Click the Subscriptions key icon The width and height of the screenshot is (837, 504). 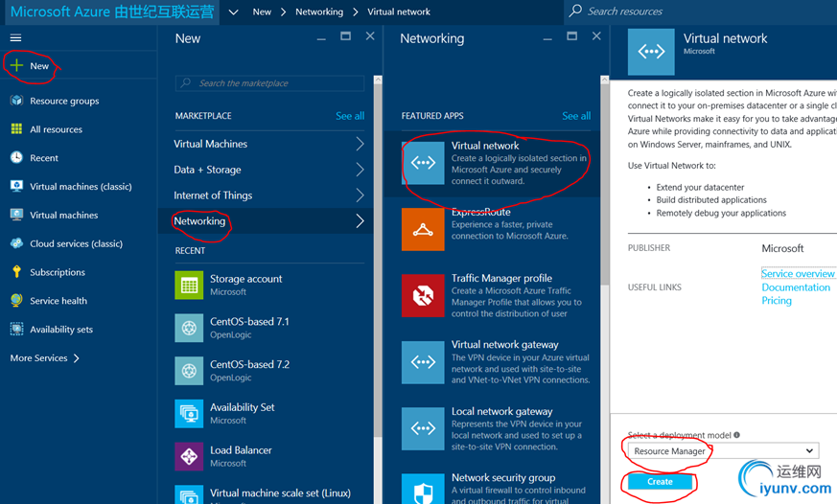coord(16,271)
